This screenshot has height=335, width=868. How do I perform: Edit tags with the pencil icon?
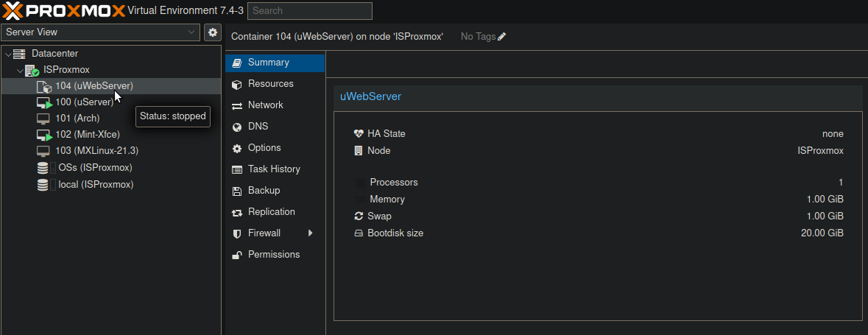pyautogui.click(x=501, y=37)
